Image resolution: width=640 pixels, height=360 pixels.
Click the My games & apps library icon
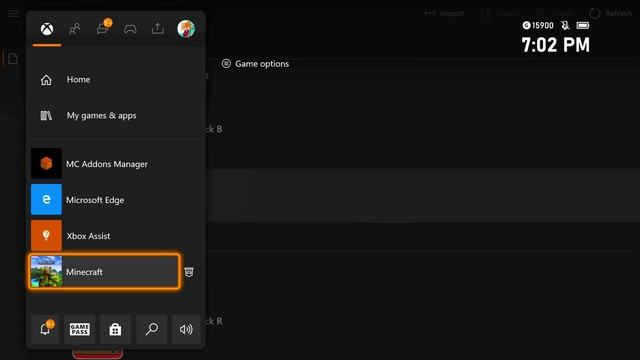click(x=46, y=116)
